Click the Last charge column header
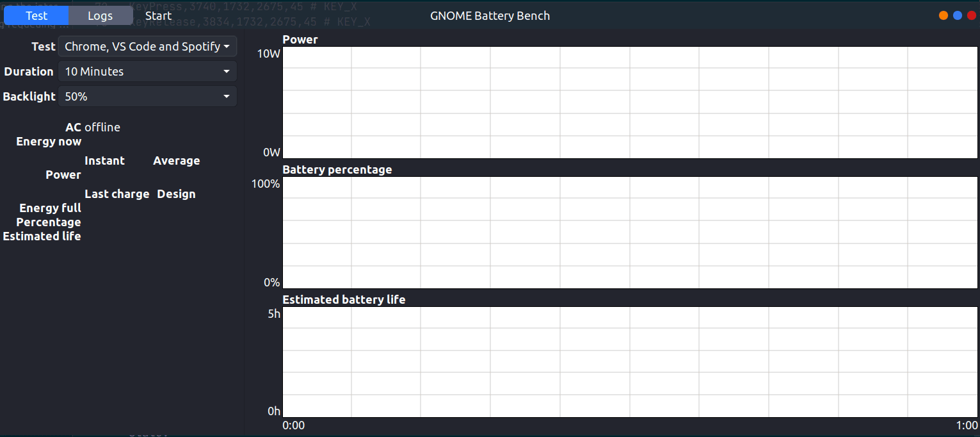Viewport: 980px width, 437px height. tap(116, 194)
